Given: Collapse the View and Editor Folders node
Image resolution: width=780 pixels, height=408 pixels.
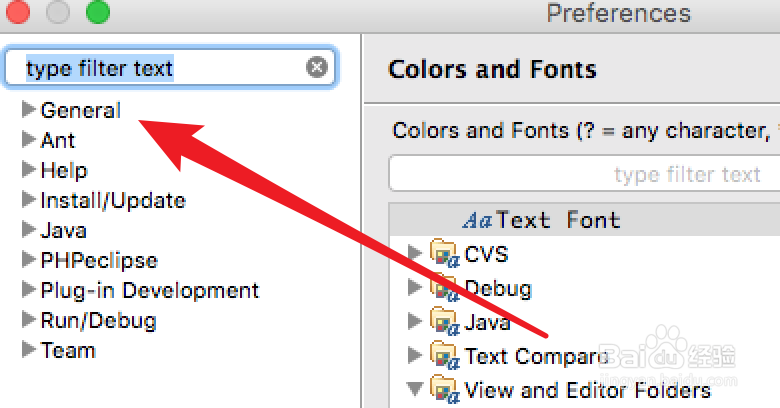Looking at the screenshot, I should coord(415,389).
